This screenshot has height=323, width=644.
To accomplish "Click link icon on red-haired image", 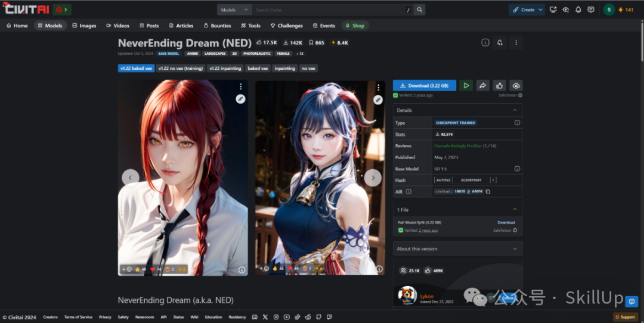I will coord(240,99).
